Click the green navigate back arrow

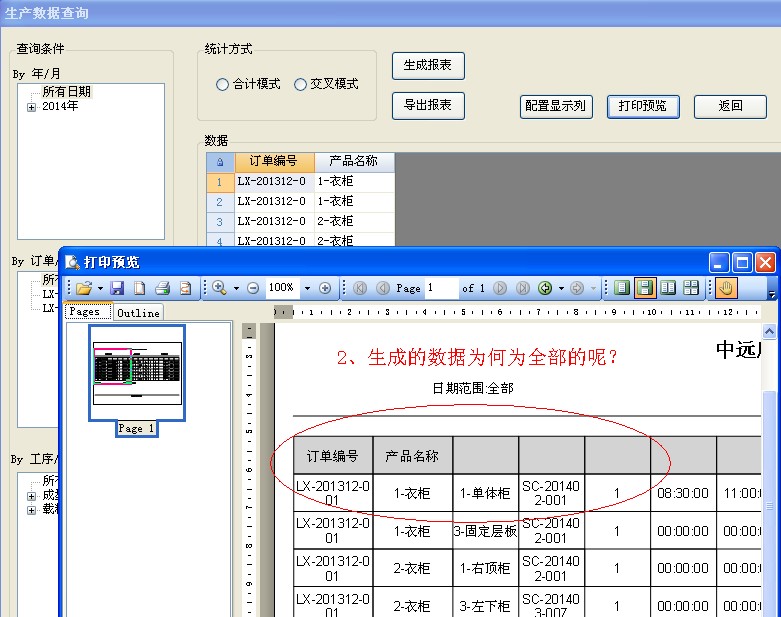pos(545,288)
